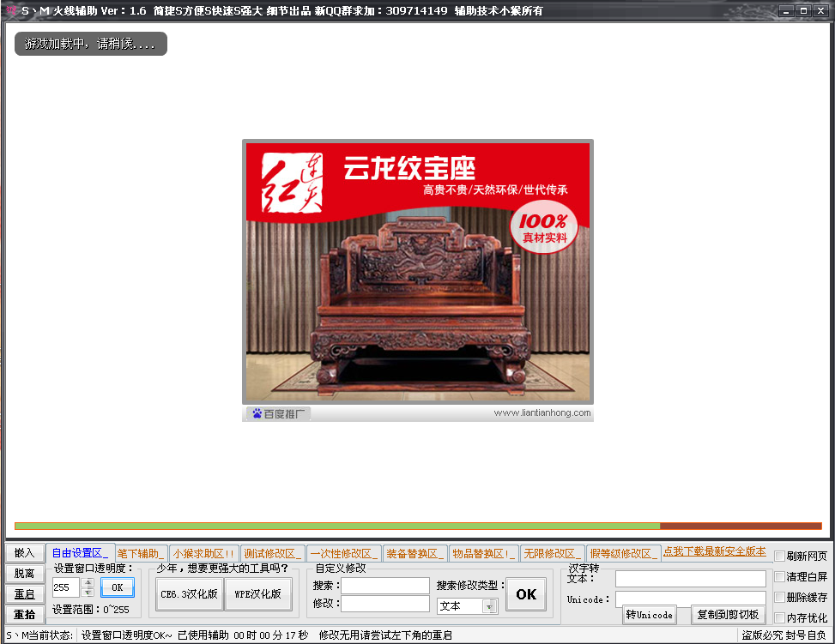Image resolution: width=835 pixels, height=644 pixels.
Task: Close the S、M 火线辅助 window
Action: (821, 10)
